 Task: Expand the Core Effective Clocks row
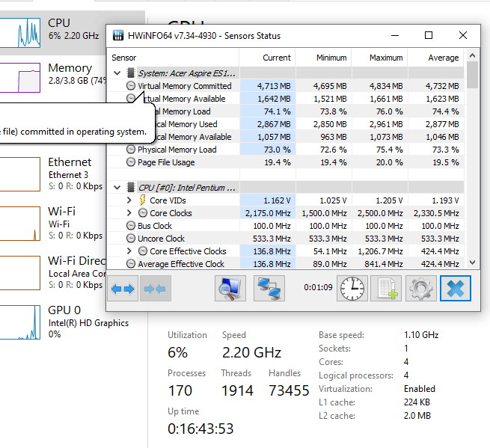tap(129, 251)
